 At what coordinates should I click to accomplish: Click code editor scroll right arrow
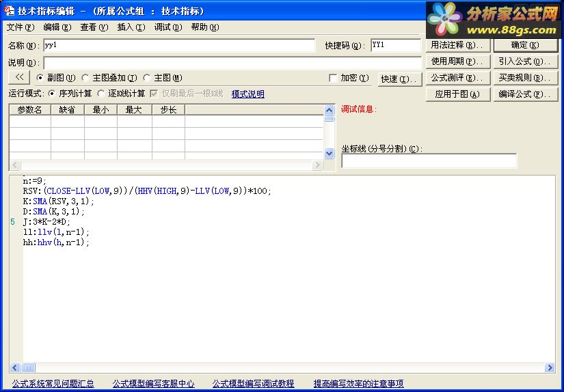point(549,367)
